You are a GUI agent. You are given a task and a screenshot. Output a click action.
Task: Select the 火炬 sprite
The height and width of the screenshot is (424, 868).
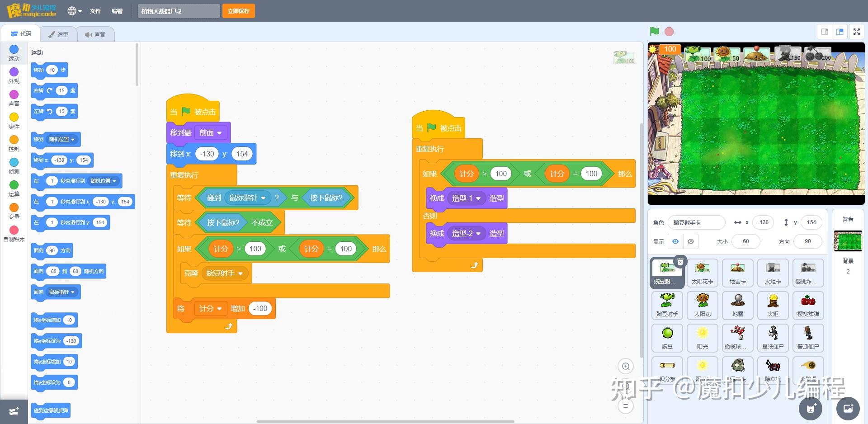click(773, 306)
